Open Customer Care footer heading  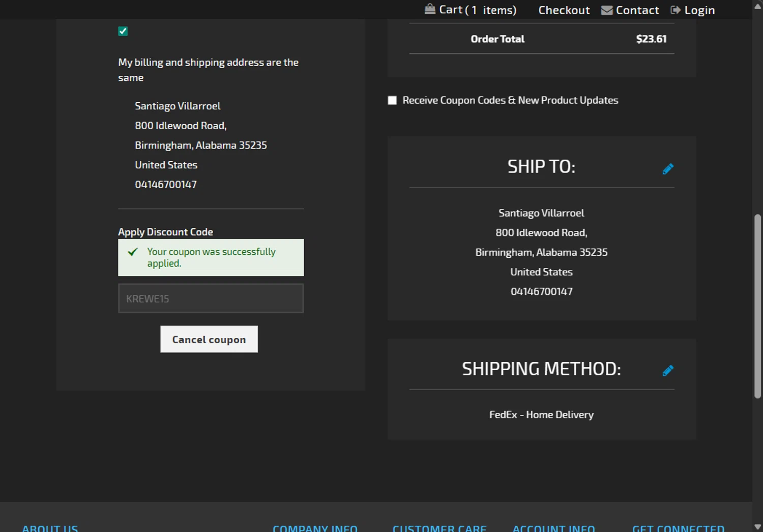pyautogui.click(x=439, y=528)
